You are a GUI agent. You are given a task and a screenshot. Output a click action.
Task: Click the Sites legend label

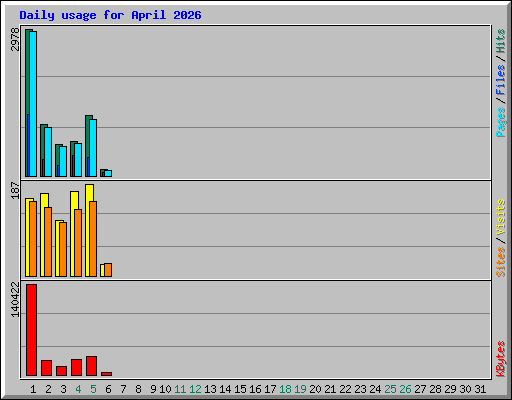500,262
